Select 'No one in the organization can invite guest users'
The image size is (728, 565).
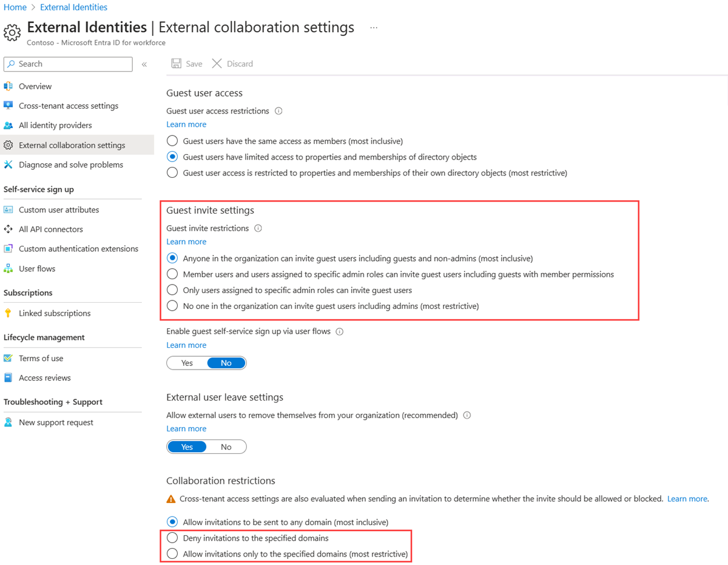172,305
